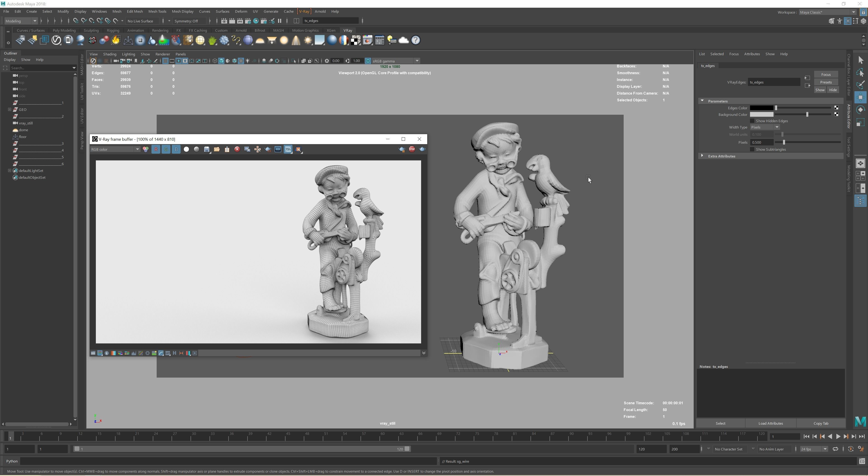Click the V-Ray cloud shelf icon
The height and width of the screenshot is (476, 868).
click(403, 40)
